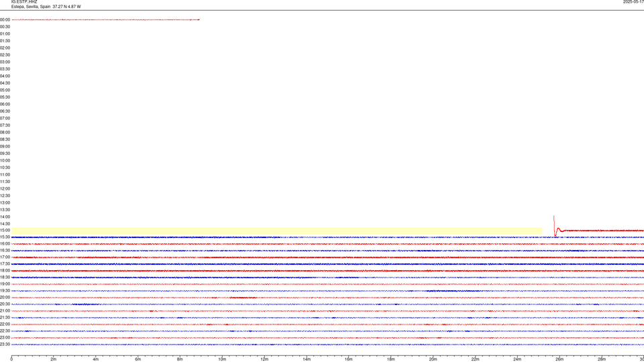Click the 23:00 row label
This screenshot has height=362, width=644.
(5, 338)
